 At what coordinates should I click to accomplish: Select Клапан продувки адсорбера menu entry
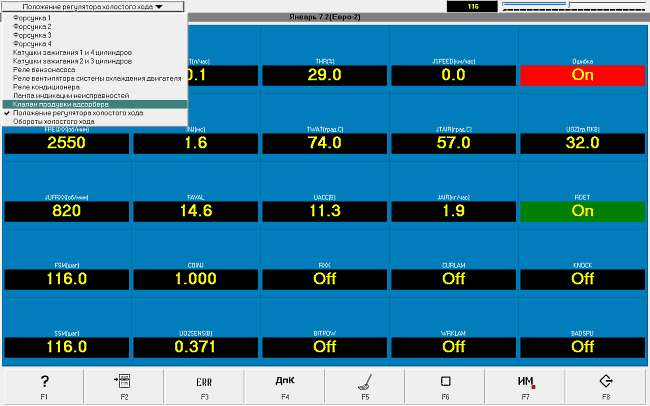[56, 104]
